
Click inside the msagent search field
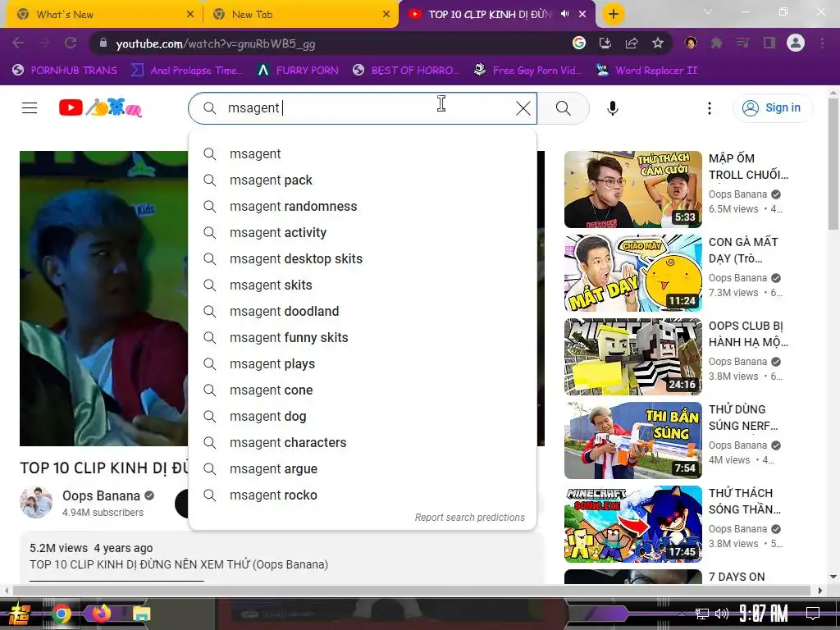point(362,108)
